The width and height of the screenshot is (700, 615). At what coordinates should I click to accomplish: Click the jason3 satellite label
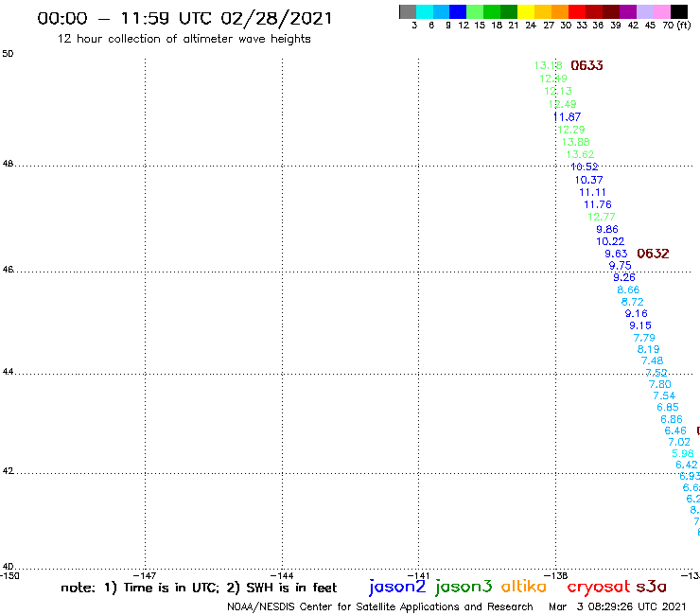tap(464, 588)
